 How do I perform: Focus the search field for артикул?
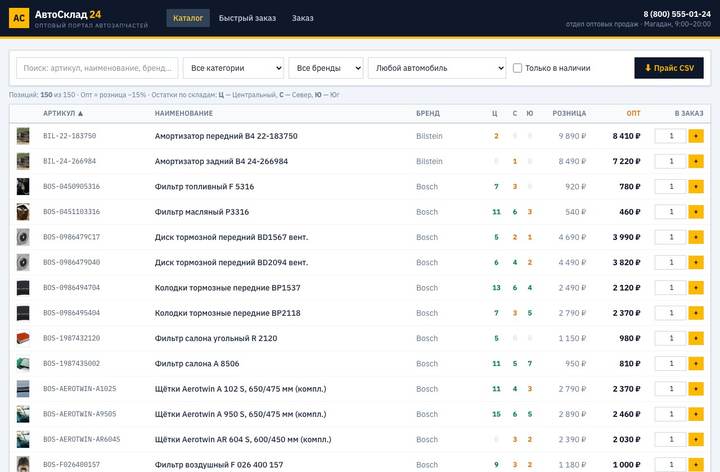point(97,68)
